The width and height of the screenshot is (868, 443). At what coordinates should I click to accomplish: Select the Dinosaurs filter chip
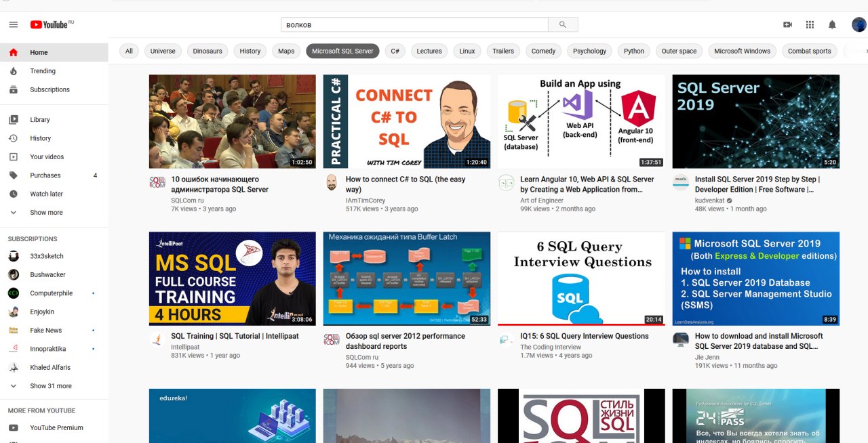coord(208,51)
